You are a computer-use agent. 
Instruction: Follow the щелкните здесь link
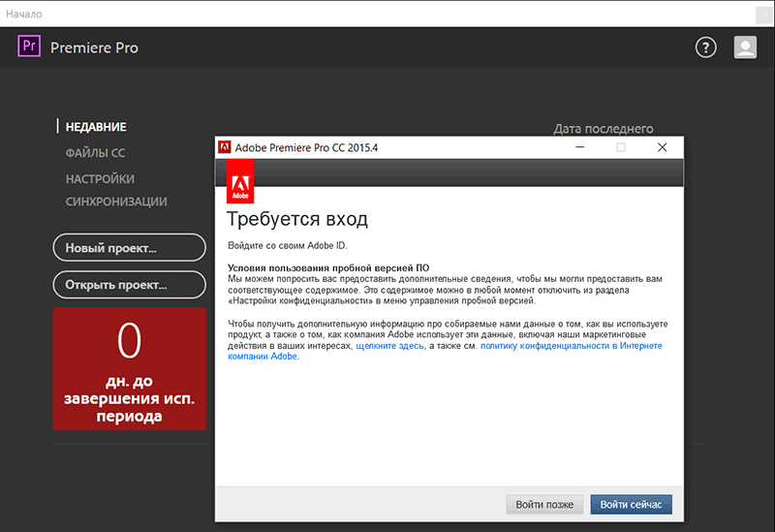389,345
